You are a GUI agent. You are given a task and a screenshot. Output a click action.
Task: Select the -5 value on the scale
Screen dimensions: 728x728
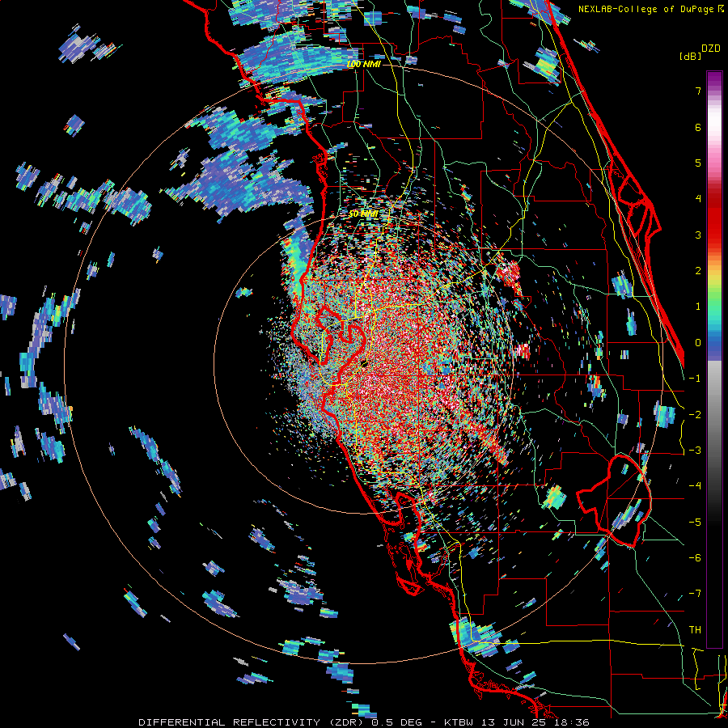695,522
